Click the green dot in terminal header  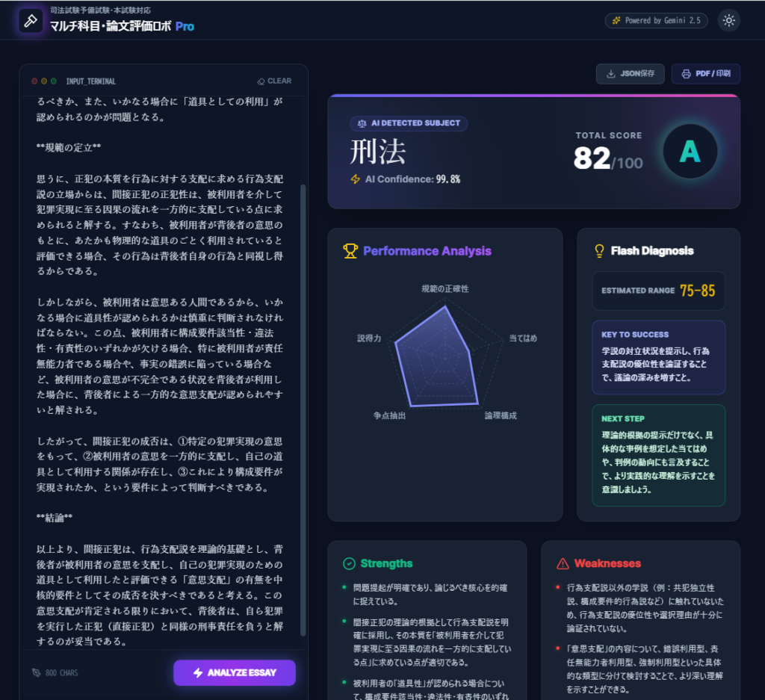pos(53,81)
